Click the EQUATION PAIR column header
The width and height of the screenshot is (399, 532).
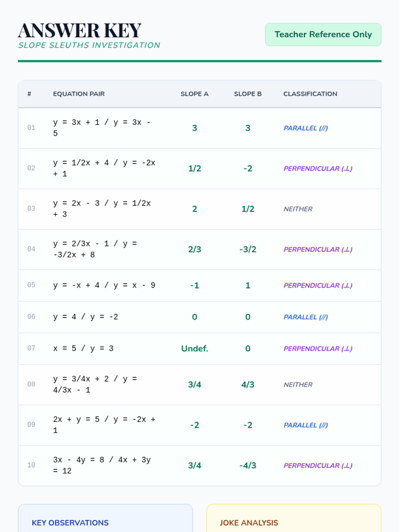(x=79, y=94)
